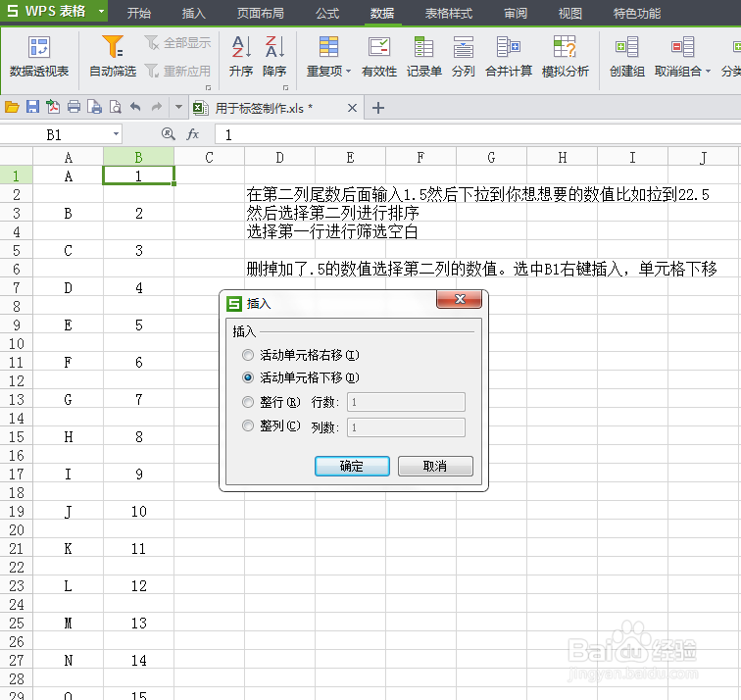Confirm insert with 确定 button
Viewport: 741px width, 700px height.
click(352, 466)
